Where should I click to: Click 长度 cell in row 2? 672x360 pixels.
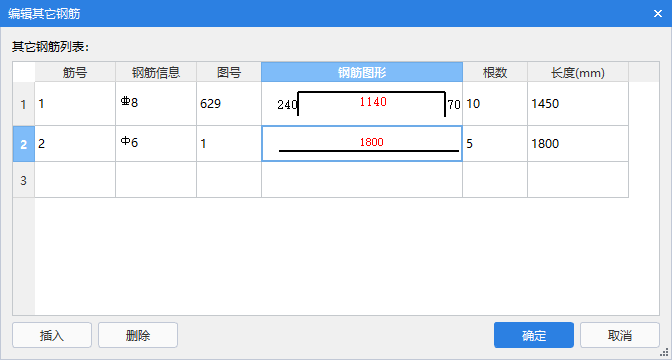pos(578,144)
